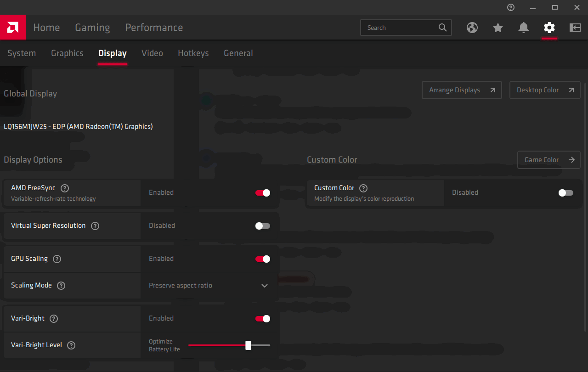Screen dimensions: 588x372
Task: Open settings gear icon
Action: point(549,28)
